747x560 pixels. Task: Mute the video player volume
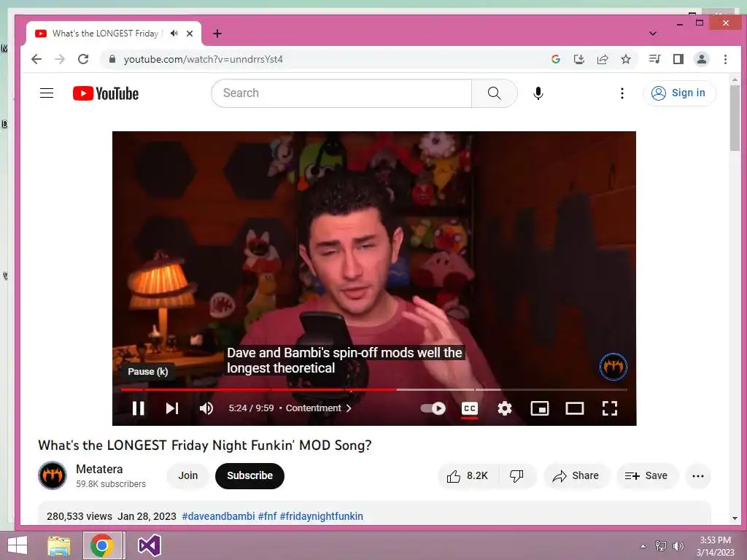(206, 408)
